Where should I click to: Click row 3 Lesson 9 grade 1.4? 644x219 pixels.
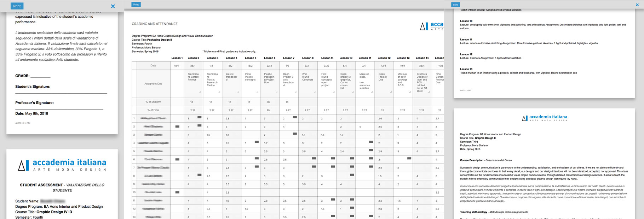[x=323, y=135]
